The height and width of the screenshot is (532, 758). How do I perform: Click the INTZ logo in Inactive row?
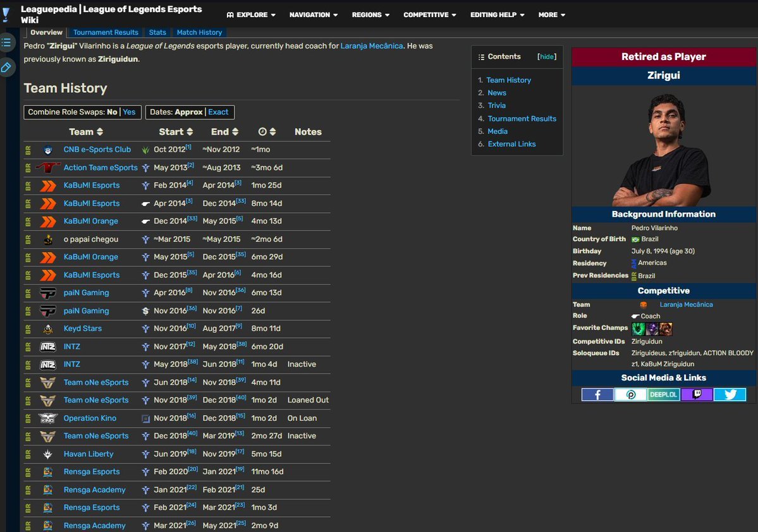(48, 365)
